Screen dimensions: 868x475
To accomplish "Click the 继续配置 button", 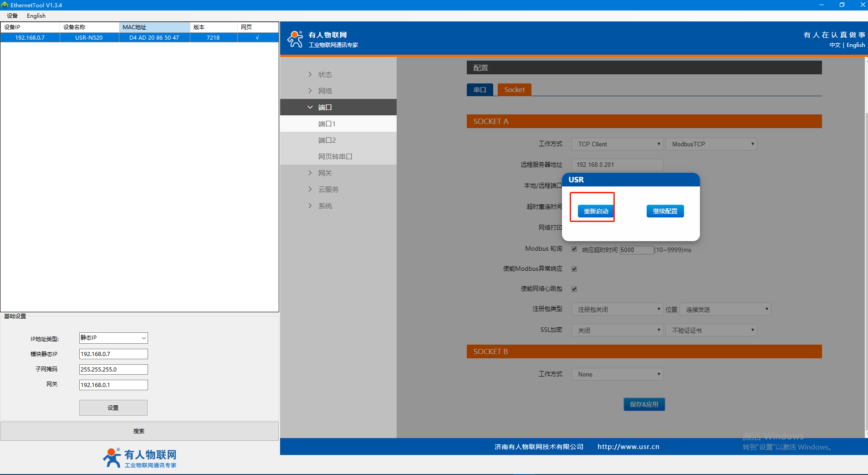I will coord(665,211).
